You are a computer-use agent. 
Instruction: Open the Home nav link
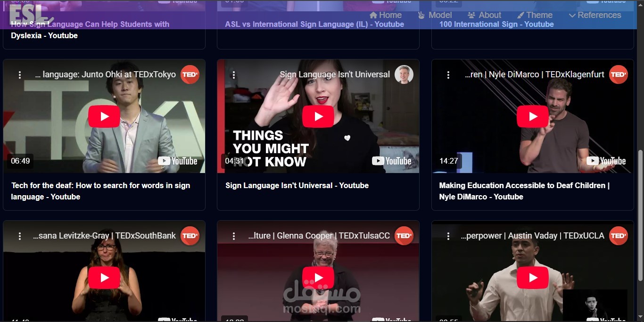coord(386,15)
